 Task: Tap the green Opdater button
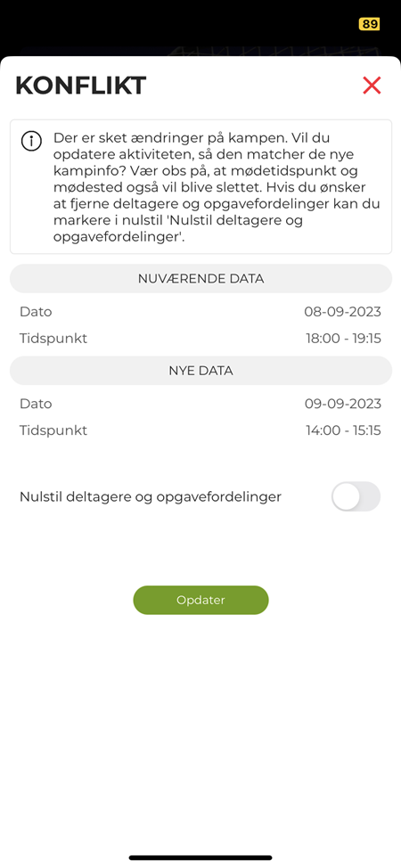(x=200, y=600)
